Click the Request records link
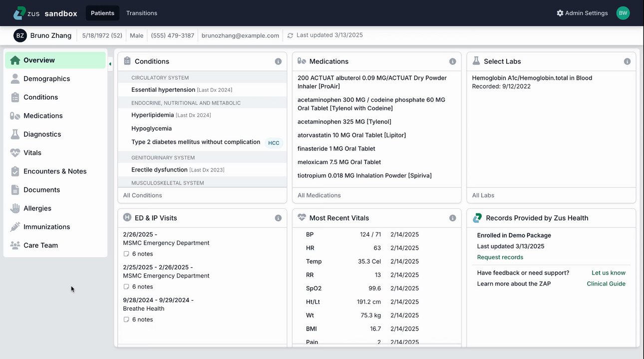 500,257
